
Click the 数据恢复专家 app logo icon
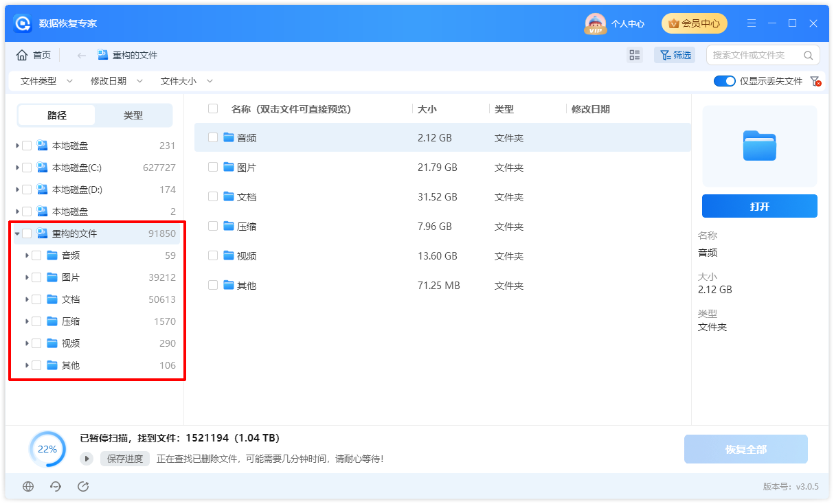tap(23, 23)
